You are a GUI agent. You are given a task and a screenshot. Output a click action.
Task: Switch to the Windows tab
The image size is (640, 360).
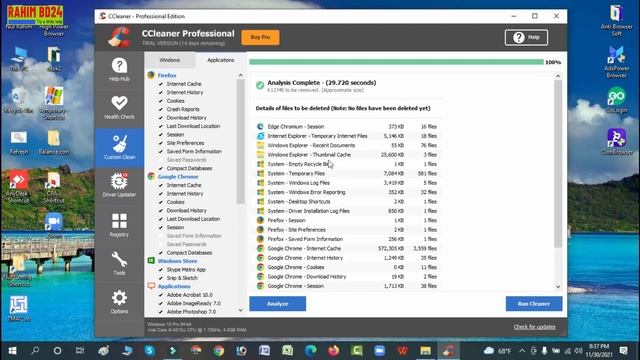pyautogui.click(x=169, y=60)
